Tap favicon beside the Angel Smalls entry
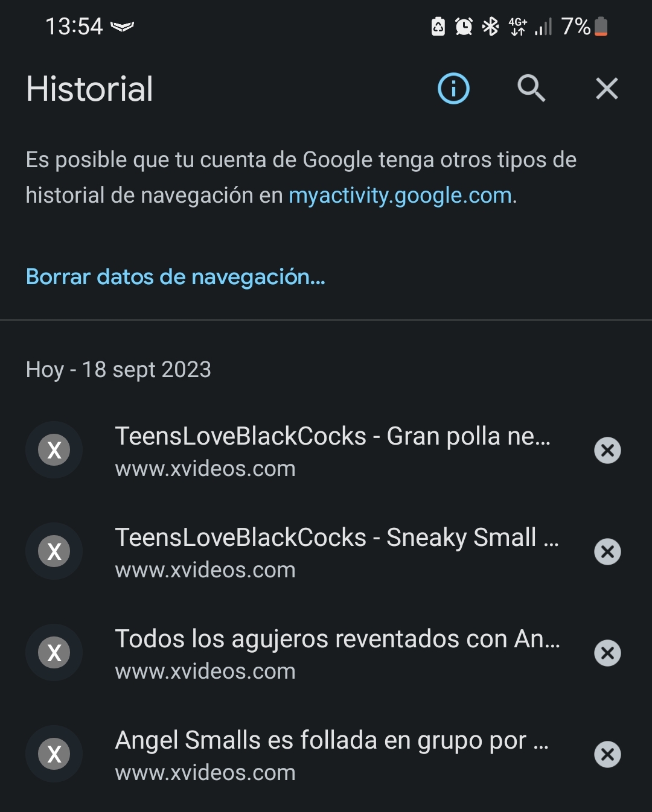 (54, 753)
